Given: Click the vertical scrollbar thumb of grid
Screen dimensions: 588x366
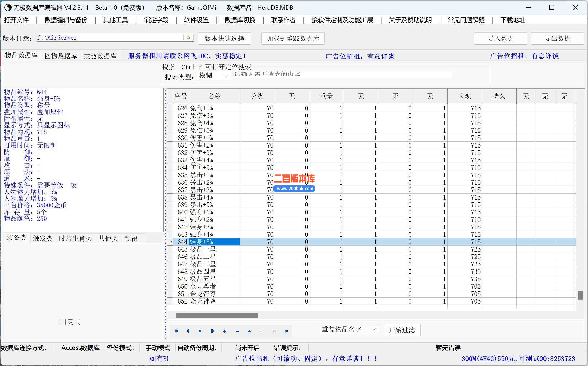Looking at the screenshot, I should pos(581,295).
